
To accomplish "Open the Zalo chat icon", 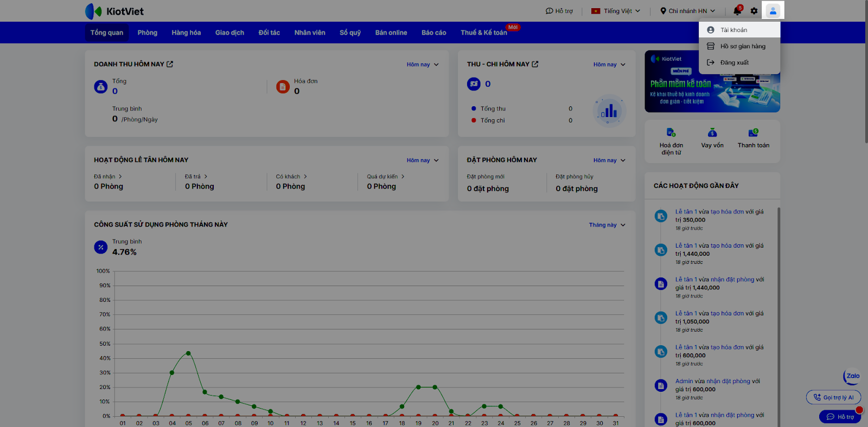I will [852, 376].
